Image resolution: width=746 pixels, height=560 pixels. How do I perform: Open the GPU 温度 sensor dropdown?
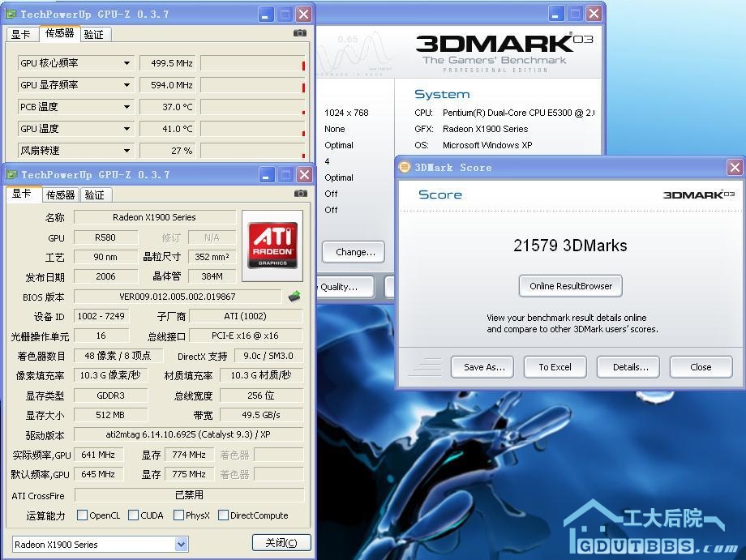click(x=126, y=129)
